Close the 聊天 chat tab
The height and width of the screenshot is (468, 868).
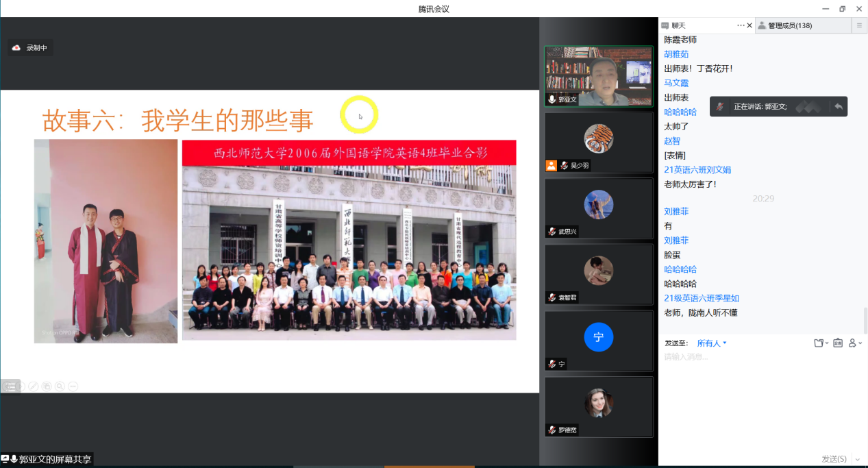tap(749, 25)
